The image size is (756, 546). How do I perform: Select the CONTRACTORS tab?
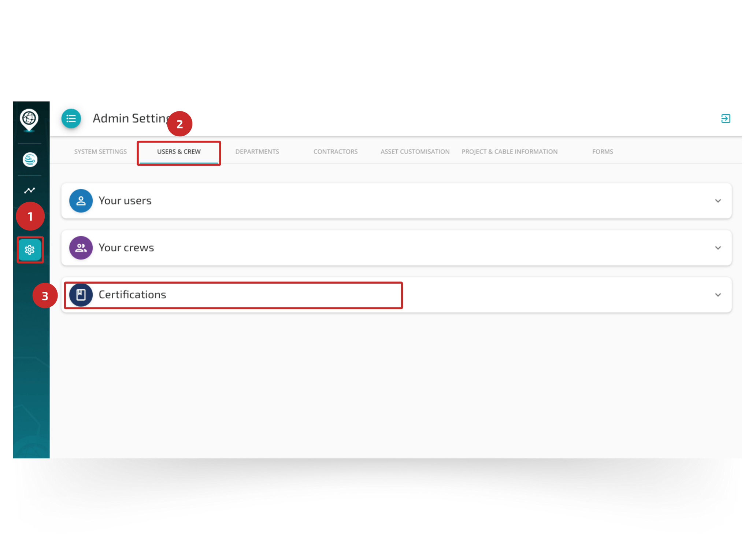[335, 151]
